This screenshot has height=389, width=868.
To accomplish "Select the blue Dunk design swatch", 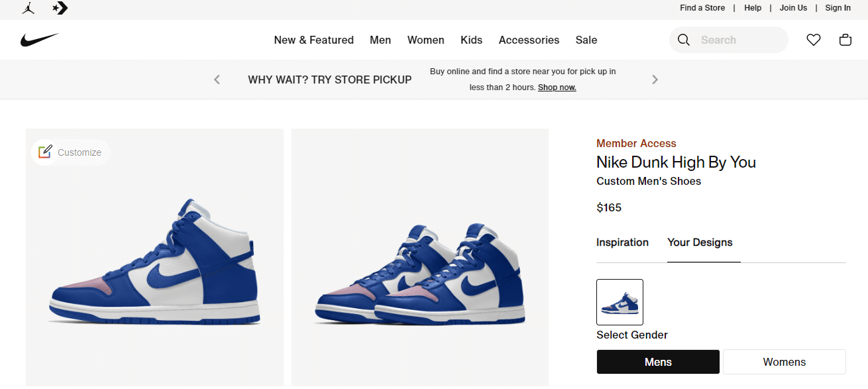I will (x=620, y=302).
